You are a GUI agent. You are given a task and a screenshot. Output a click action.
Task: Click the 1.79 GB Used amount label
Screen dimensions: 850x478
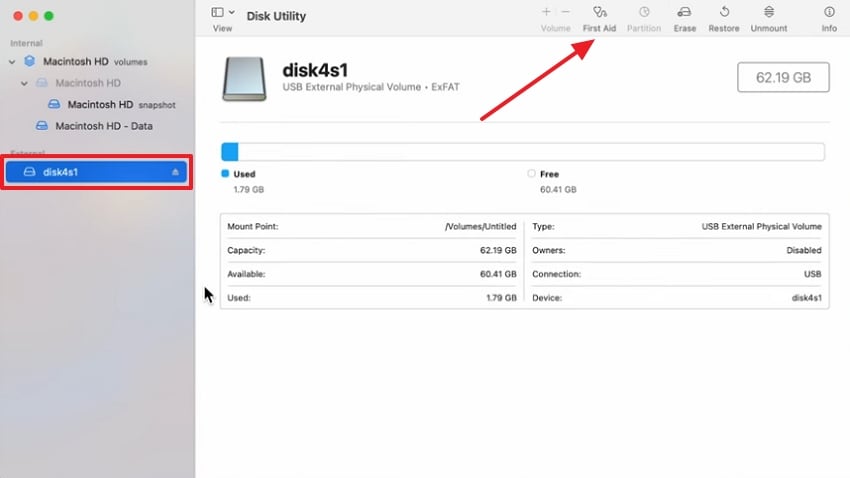tap(248, 190)
